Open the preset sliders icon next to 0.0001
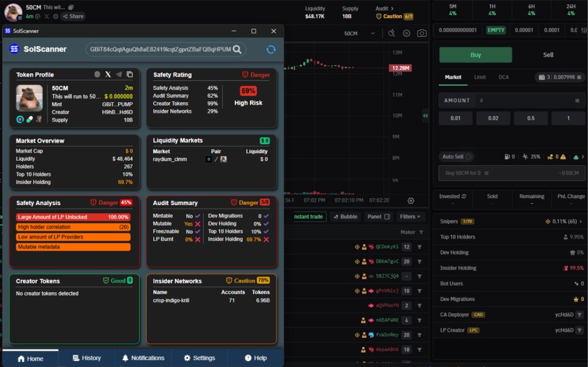This screenshot has width=588, height=367. pos(584,30)
